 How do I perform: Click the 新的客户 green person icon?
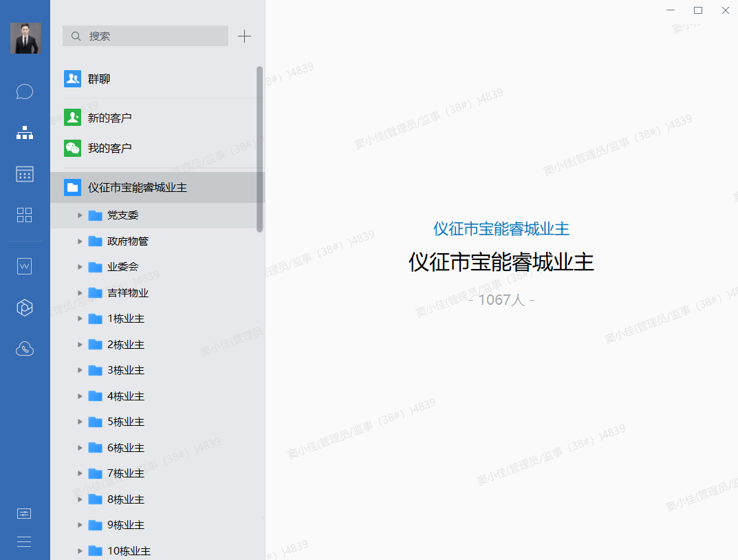[x=72, y=117]
